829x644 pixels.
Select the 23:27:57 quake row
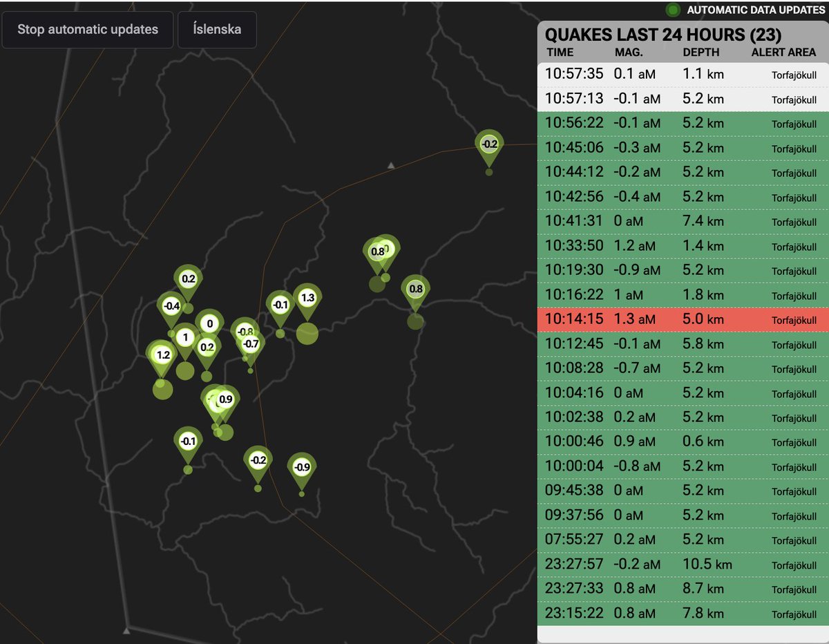[682, 565]
